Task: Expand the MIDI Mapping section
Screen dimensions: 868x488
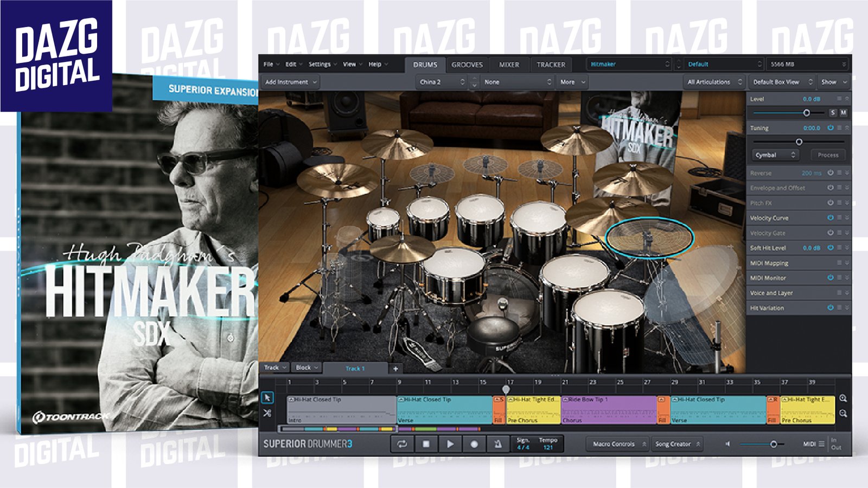Action: [847, 263]
